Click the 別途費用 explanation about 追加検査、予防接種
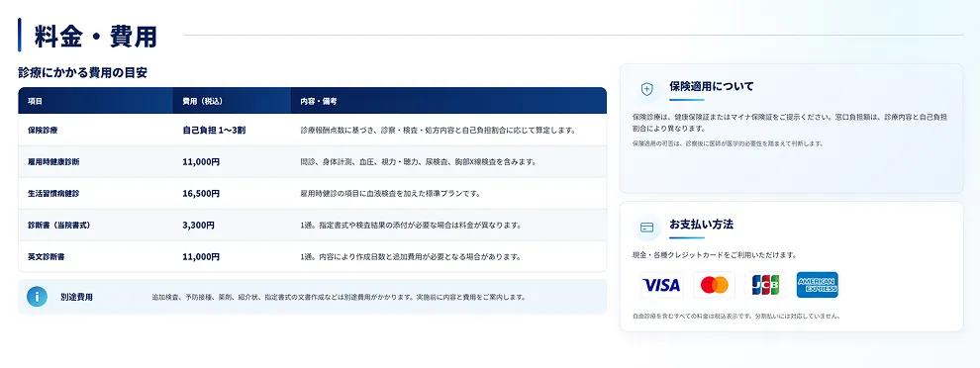The width and height of the screenshot is (980, 368). (x=339, y=298)
